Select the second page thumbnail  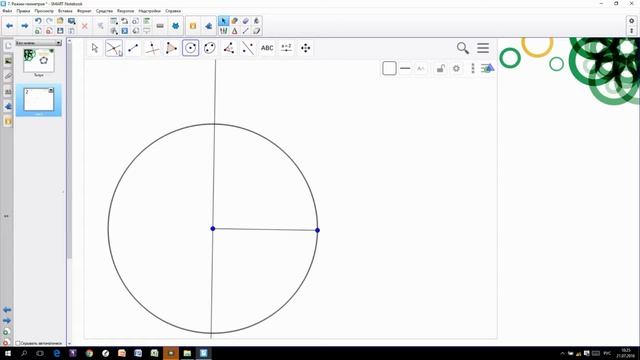38,100
